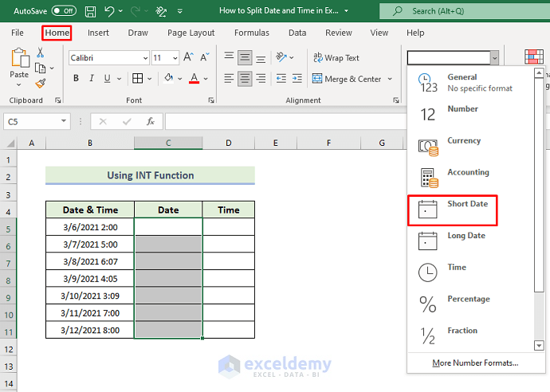Toggle the AutoSave switch

[x=64, y=11]
